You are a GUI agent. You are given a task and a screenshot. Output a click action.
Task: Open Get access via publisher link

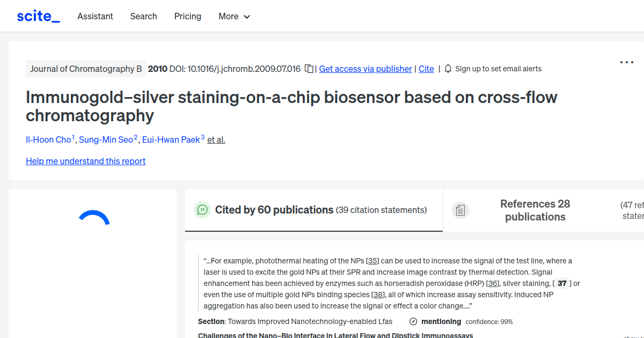pos(365,69)
